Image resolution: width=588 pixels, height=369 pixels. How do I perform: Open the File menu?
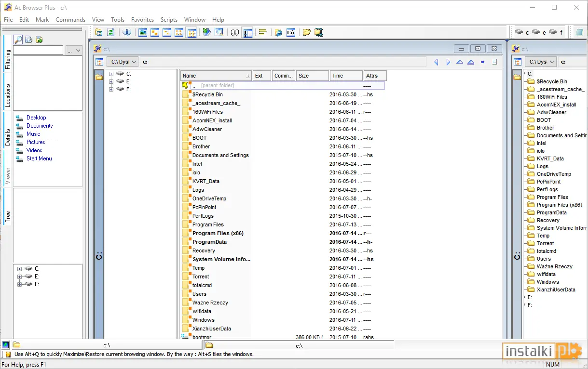click(x=8, y=20)
